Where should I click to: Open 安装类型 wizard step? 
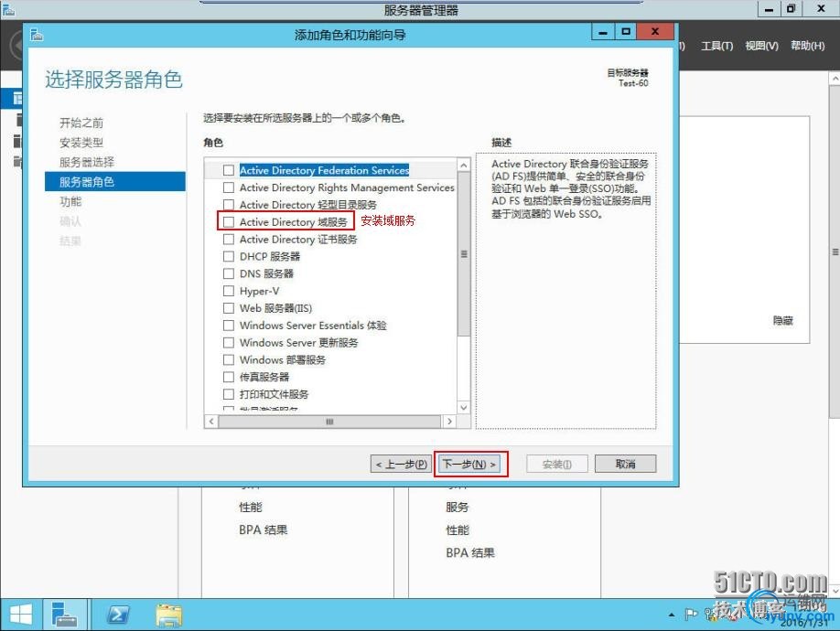tap(81, 143)
